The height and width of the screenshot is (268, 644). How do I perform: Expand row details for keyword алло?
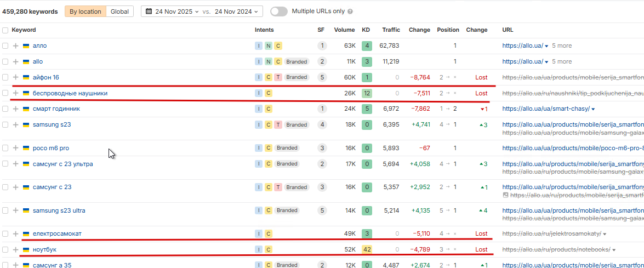click(15, 46)
